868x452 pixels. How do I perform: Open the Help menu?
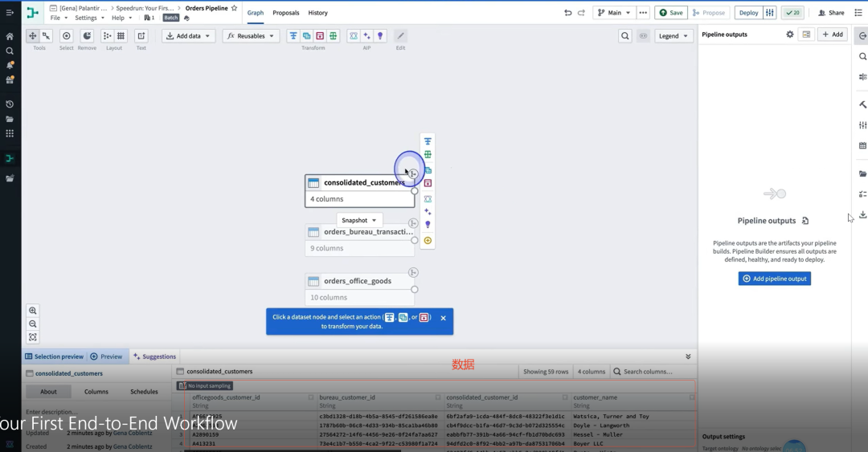click(x=122, y=18)
